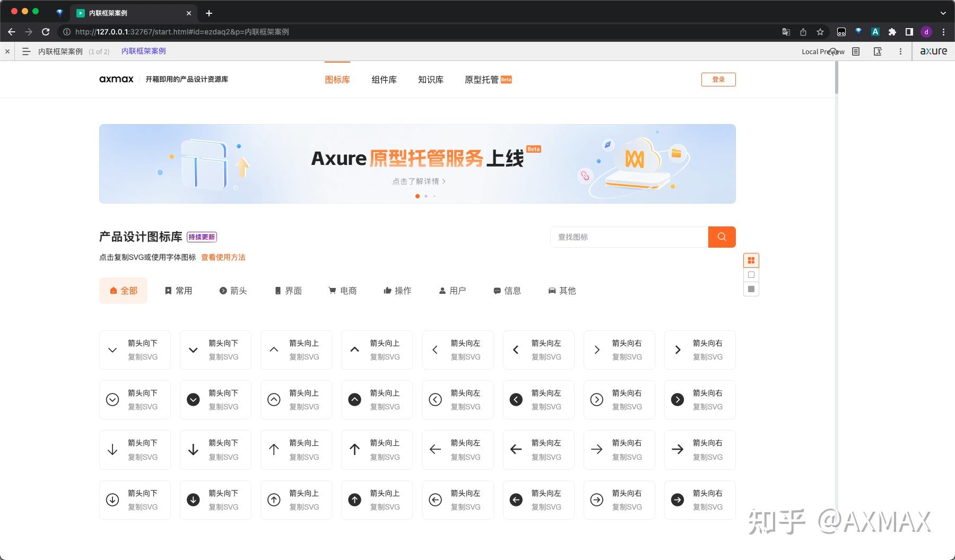
Task: Select the second carousel dot under the banner
Action: pyautogui.click(x=426, y=196)
